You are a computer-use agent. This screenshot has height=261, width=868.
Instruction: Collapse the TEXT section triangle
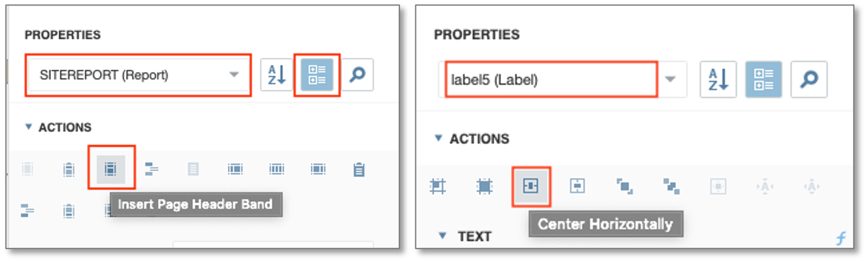442,236
